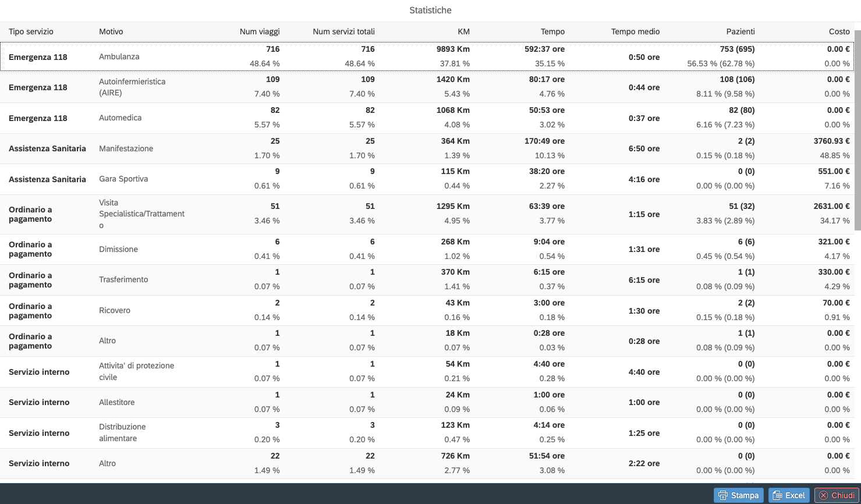Select the Autoinfermieristica (AIRE) row
Viewport: 861px width, 504px height.
[x=132, y=87]
